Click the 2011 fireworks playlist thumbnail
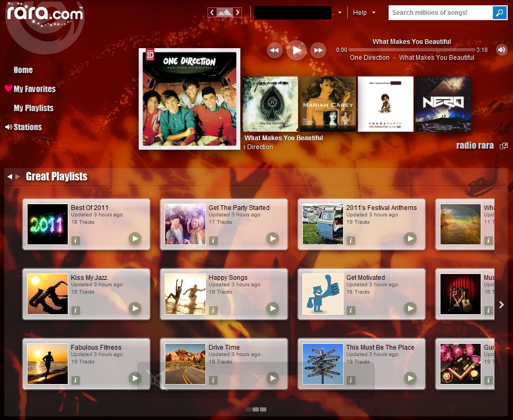The width and height of the screenshot is (513, 420). (x=48, y=224)
